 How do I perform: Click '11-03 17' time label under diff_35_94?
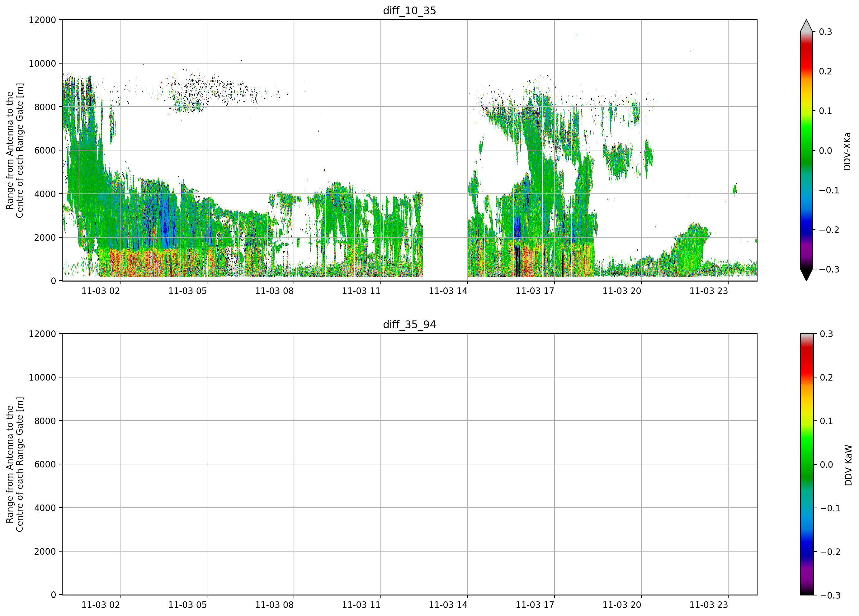click(535, 605)
